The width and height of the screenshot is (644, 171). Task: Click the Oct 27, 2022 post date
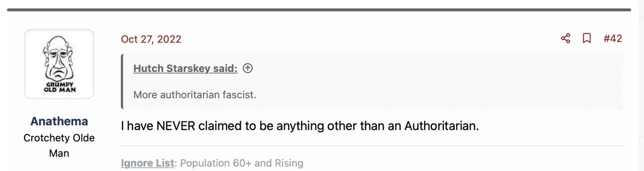pyautogui.click(x=151, y=39)
